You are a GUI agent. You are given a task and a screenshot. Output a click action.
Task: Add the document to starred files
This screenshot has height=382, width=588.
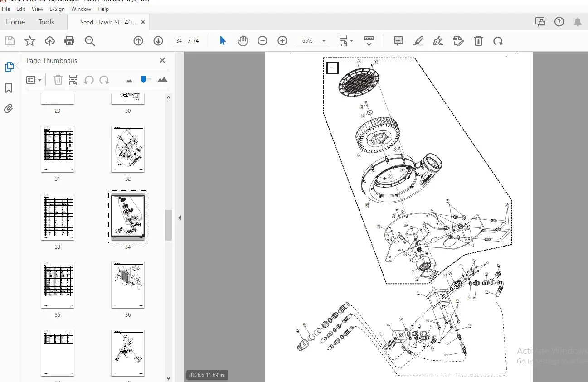point(30,41)
